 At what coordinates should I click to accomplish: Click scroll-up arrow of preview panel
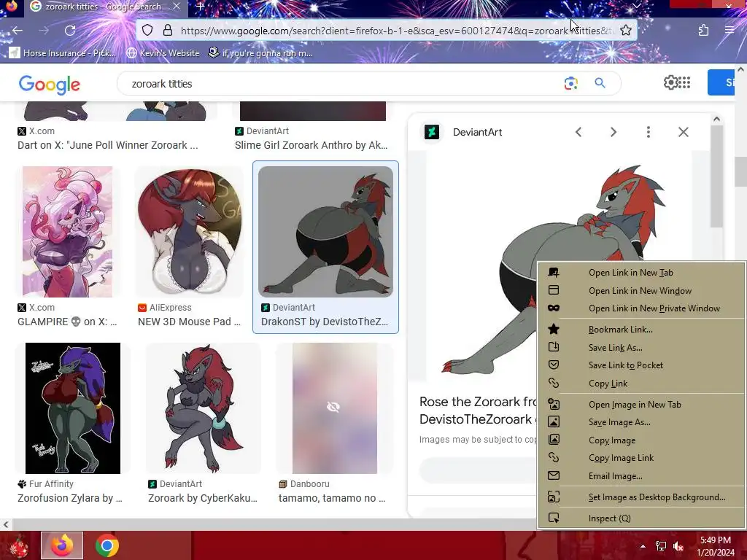click(x=716, y=119)
